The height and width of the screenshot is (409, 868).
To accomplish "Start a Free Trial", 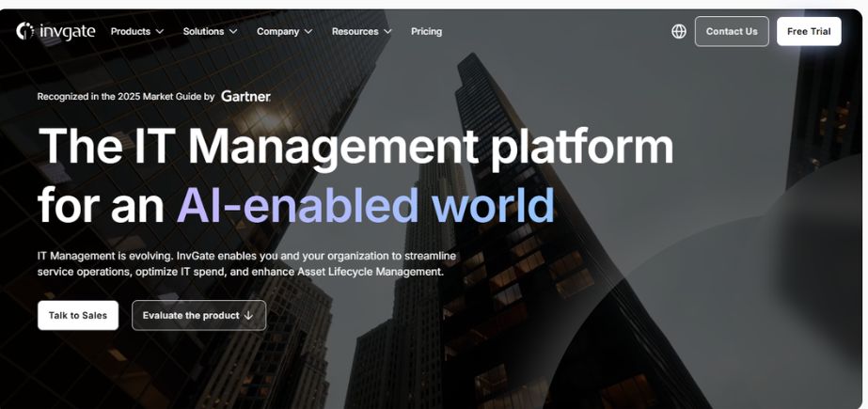I will [809, 32].
